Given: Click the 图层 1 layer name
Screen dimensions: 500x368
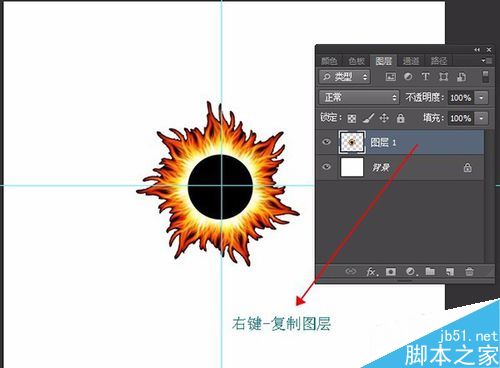Looking at the screenshot, I should (383, 143).
